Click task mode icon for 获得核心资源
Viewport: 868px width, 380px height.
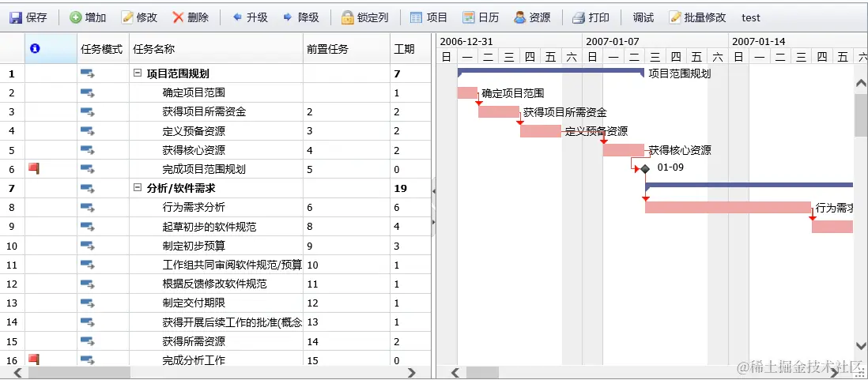(88, 150)
